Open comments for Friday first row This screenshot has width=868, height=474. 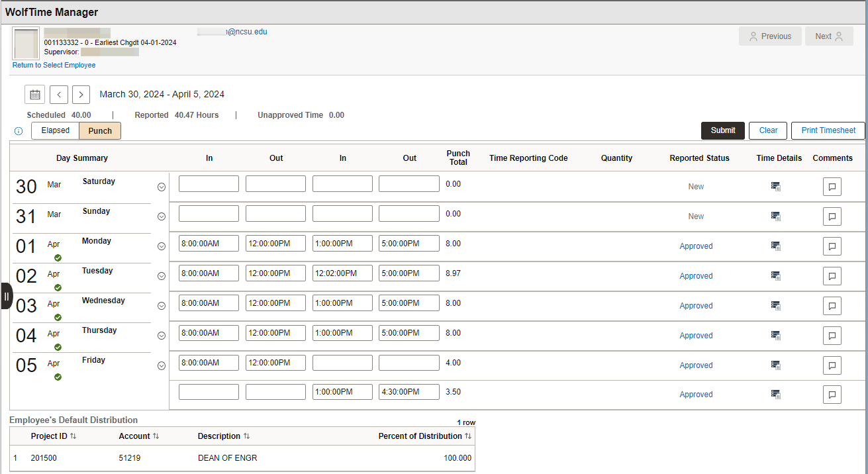coord(832,365)
